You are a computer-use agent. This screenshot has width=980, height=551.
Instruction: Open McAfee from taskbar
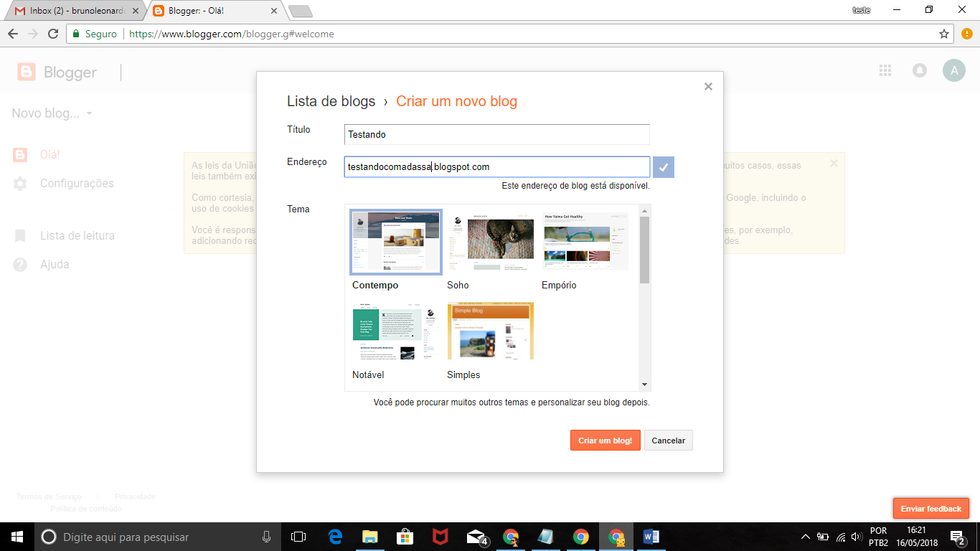click(440, 537)
